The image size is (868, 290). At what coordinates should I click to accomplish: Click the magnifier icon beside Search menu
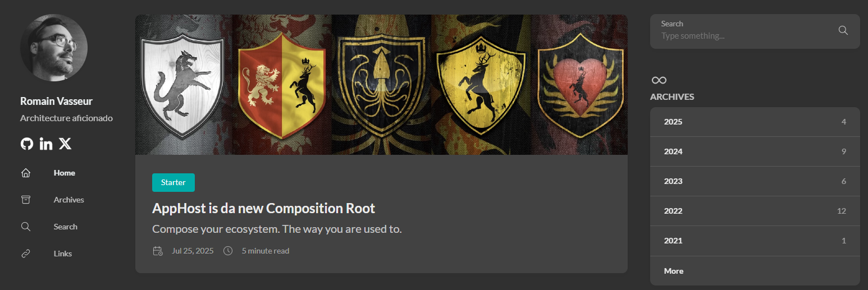(26, 227)
